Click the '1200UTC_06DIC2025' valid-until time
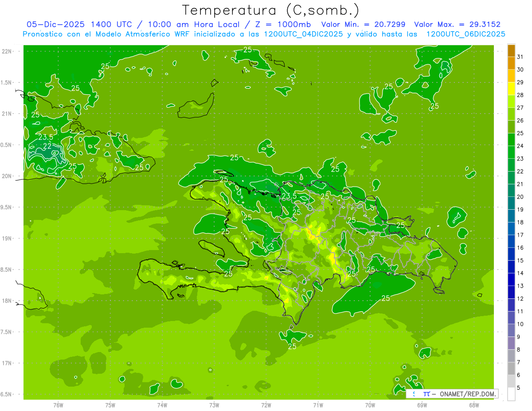The height and width of the screenshot is (411, 532). 466,34
